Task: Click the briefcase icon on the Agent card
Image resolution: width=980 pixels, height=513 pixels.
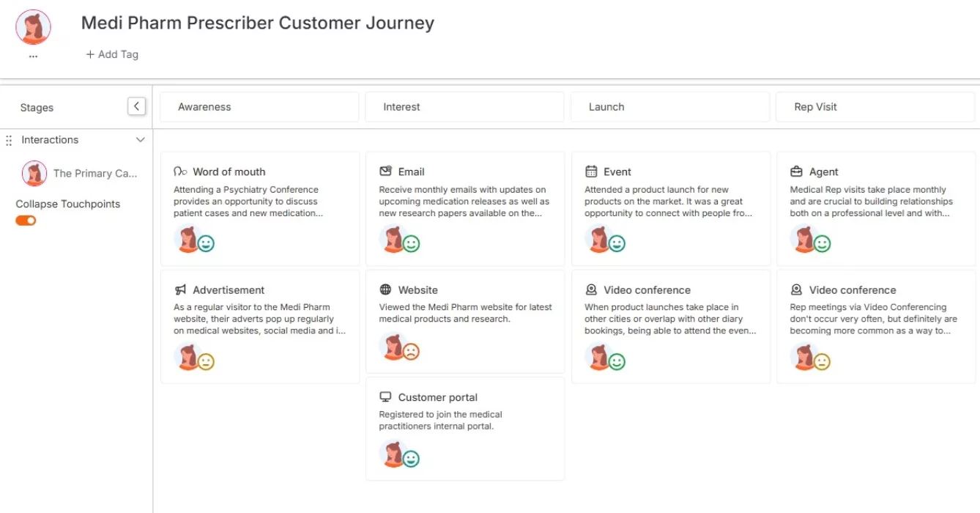Action: click(x=795, y=171)
